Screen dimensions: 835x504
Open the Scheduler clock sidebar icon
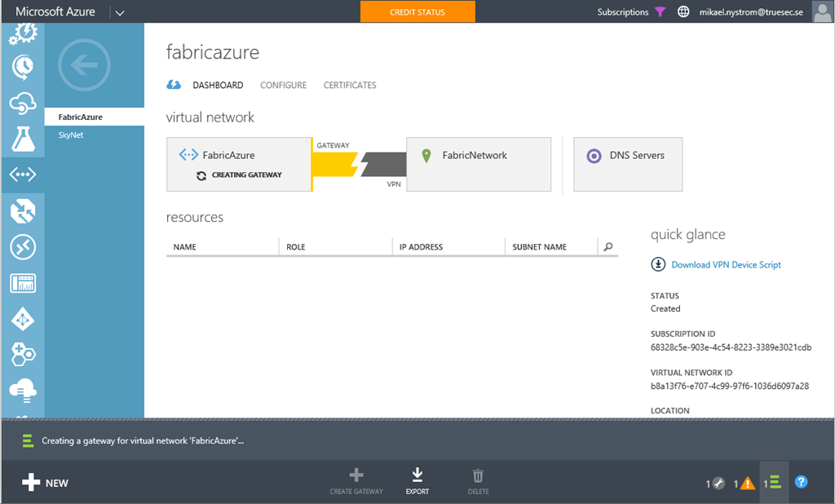tap(23, 67)
